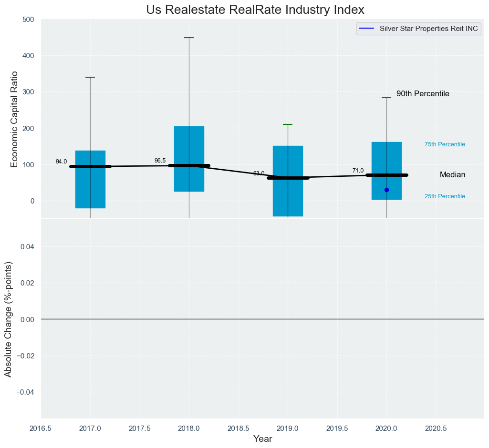489x448 pixels.
Task: Click the green 90th percentile cap for 2017
Action: [90, 77]
